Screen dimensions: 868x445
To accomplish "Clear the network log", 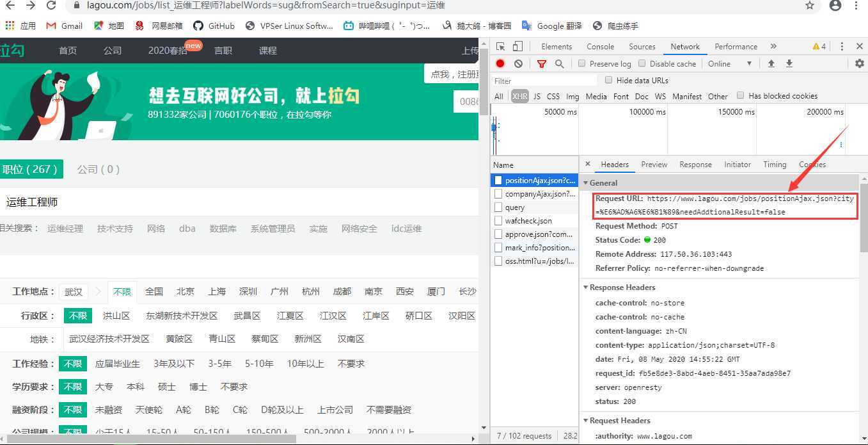I will coord(518,63).
